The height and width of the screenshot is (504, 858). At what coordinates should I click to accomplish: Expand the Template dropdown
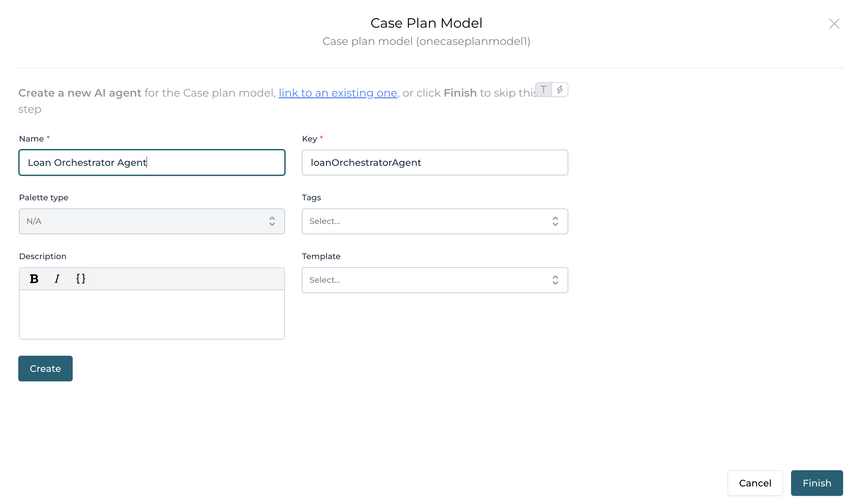[434, 280]
